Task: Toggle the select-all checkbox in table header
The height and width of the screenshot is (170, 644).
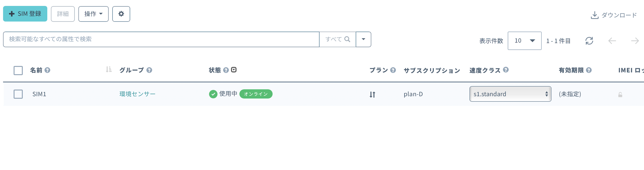Action: [18, 70]
